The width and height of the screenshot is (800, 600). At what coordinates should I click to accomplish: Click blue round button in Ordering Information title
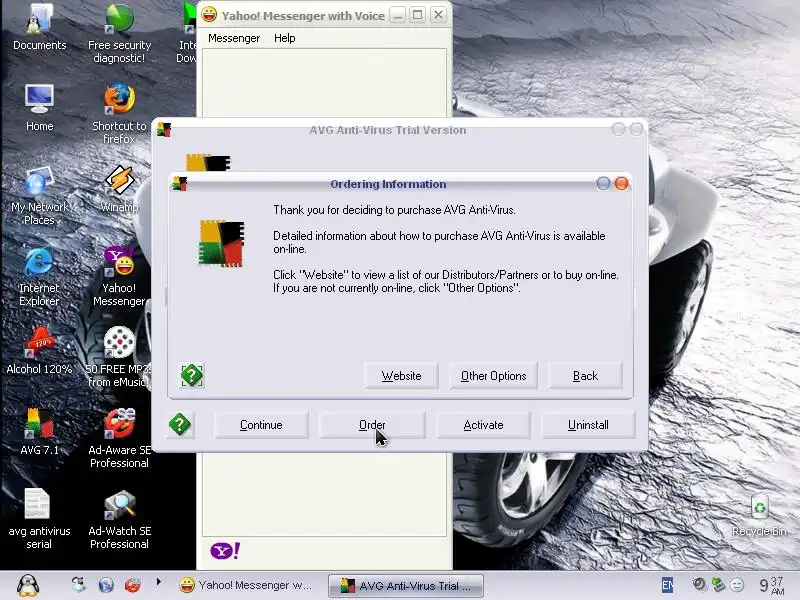[x=603, y=184]
